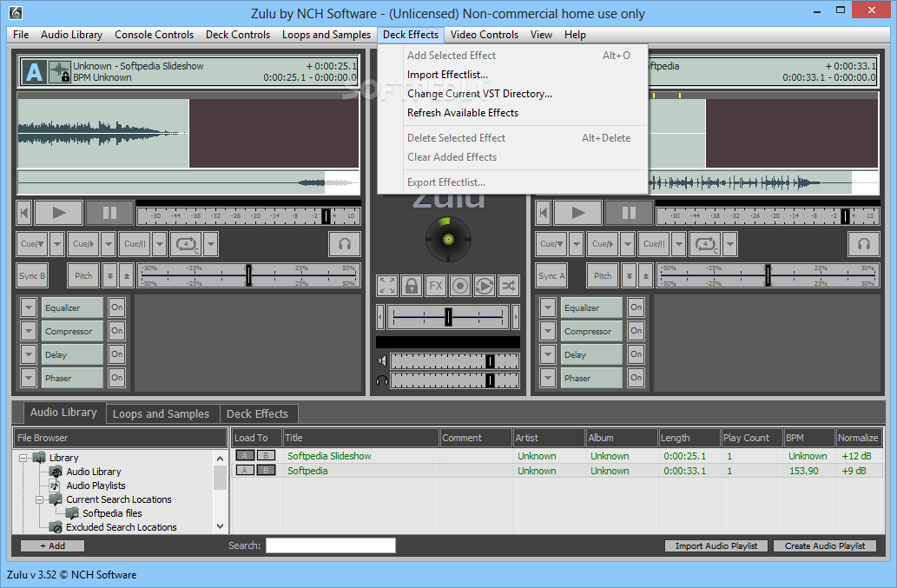Toggle deck A headphone monitoring icon
This screenshot has width=897, height=588.
[x=345, y=244]
